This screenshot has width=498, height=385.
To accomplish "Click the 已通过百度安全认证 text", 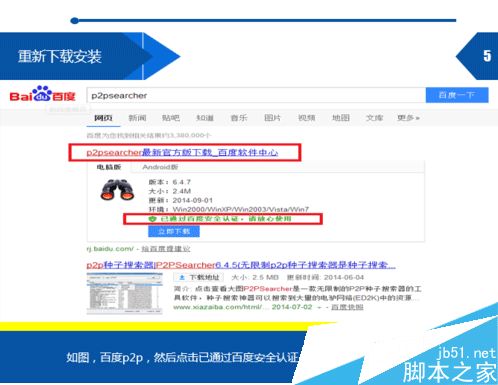I will [x=226, y=219].
